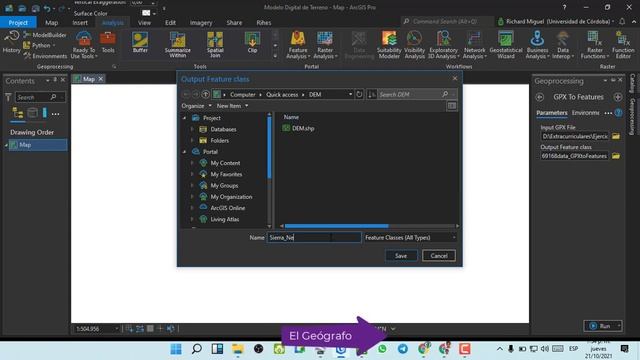Open Data Interop
Viewport: 640px width, 360px height.
tap(563, 45)
